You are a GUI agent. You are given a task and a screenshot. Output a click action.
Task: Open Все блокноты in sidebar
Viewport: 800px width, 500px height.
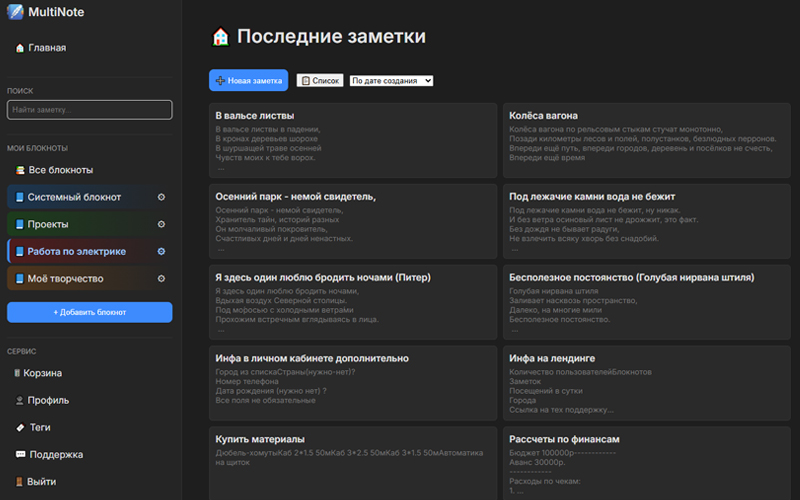pos(90,170)
